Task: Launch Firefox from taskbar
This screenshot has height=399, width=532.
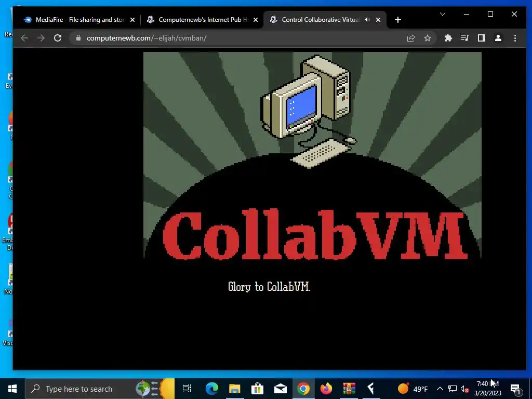Action: (326, 389)
